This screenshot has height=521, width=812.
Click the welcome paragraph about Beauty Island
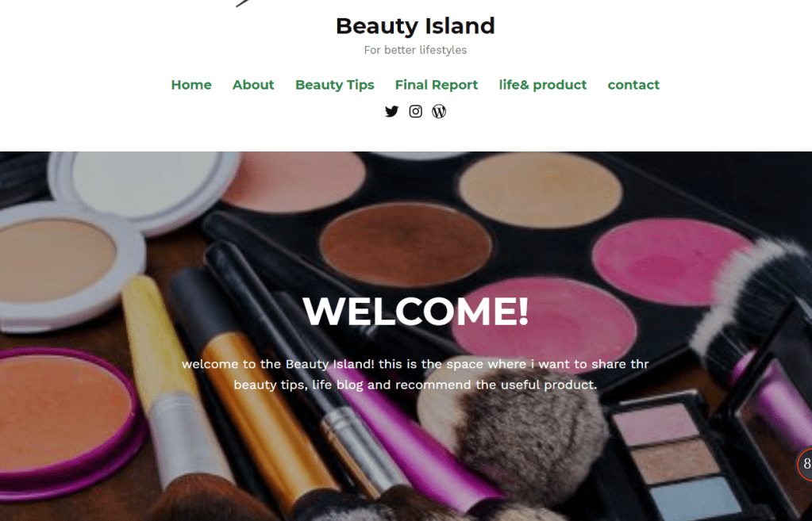[x=415, y=374]
